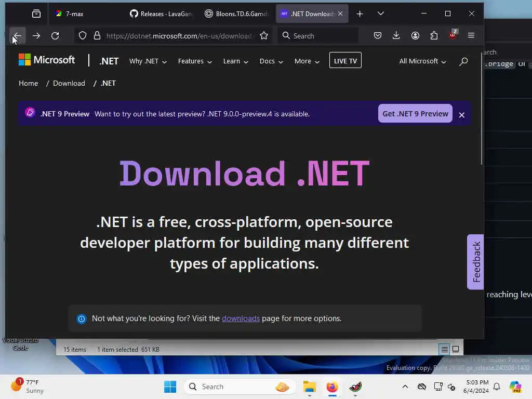532x399 pixels.
Task: Open the Microsoft logo homepage link
Action: click(47, 60)
